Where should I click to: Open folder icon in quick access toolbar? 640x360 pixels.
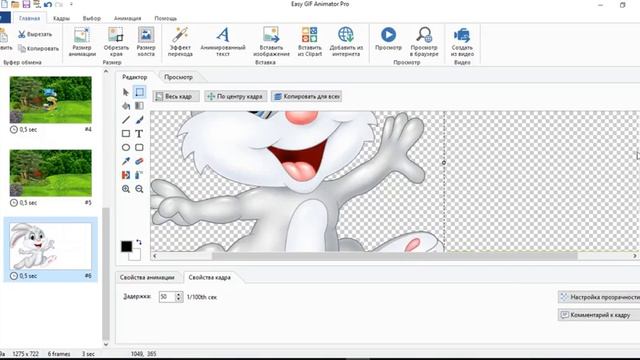coord(15,4)
